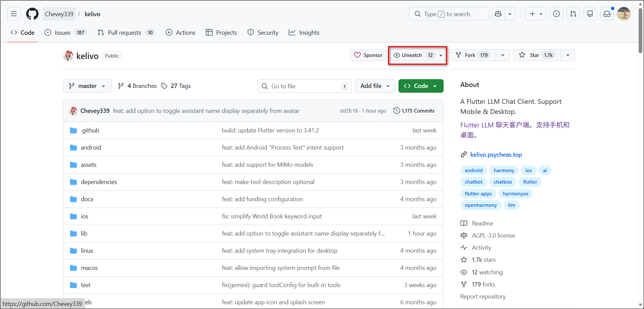The width and height of the screenshot is (644, 309).
Task: Switch to the Issues tab
Action: tap(63, 33)
